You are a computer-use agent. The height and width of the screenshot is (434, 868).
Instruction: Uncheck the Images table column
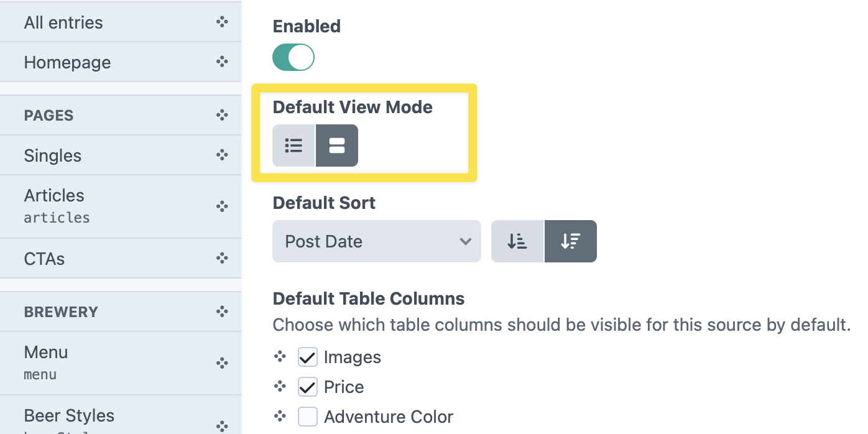point(308,358)
